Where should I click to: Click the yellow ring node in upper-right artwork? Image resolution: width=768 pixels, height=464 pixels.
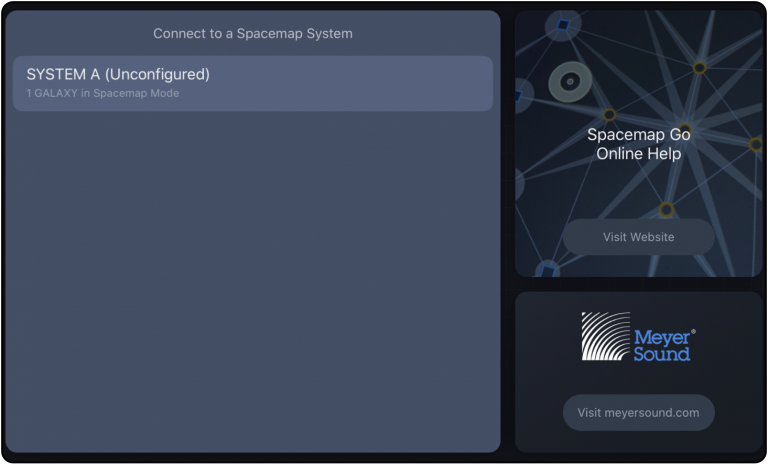click(x=699, y=68)
